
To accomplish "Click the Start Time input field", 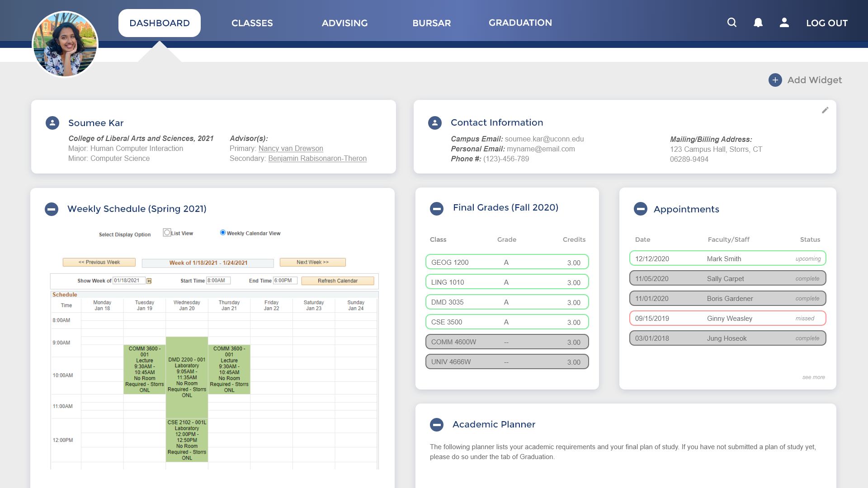I will click(218, 281).
